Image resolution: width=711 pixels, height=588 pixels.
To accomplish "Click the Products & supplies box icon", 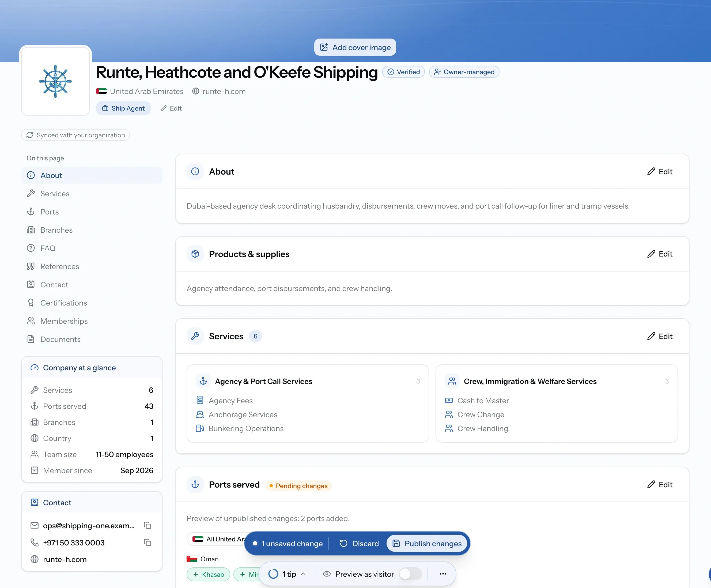I will [x=195, y=254].
